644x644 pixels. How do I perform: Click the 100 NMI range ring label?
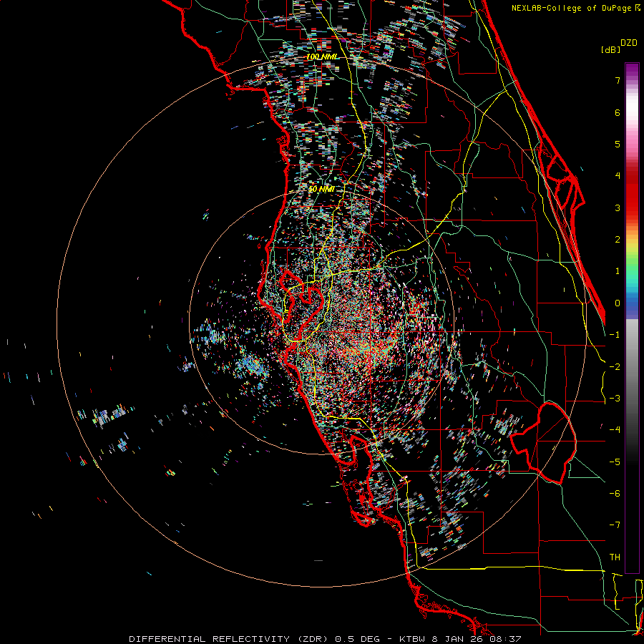coord(321,57)
